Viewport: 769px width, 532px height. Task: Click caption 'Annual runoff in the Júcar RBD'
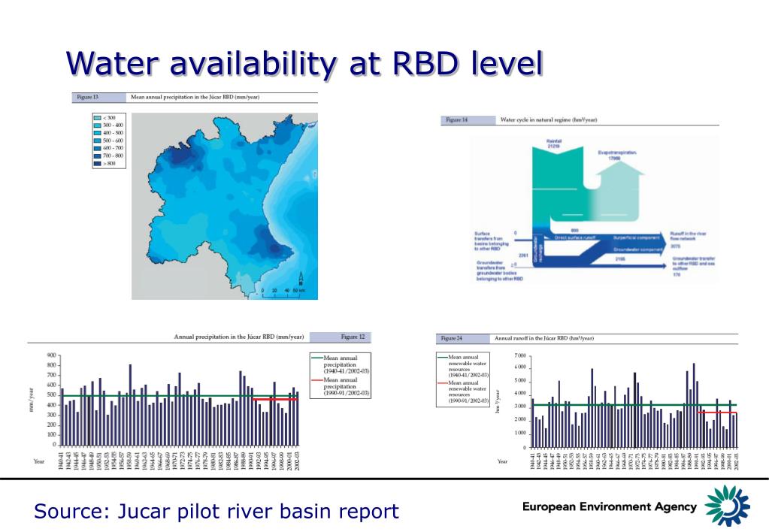544,338
